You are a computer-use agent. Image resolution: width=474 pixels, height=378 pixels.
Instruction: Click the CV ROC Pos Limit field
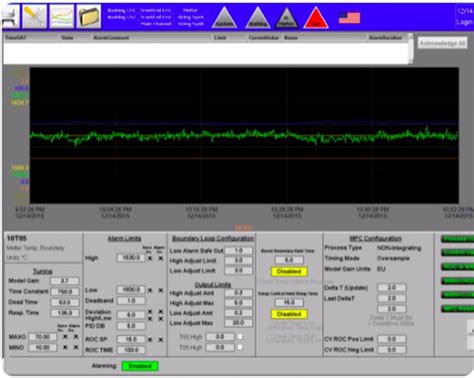(392, 339)
